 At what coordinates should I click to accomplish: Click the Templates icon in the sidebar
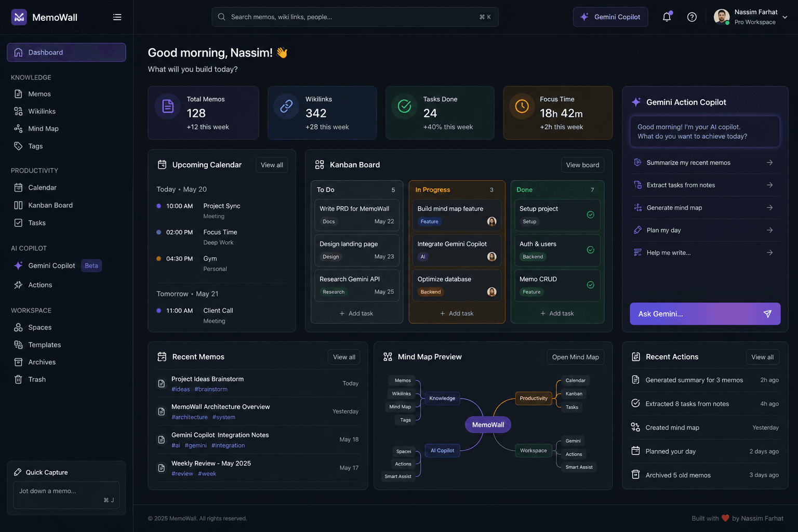(18, 345)
